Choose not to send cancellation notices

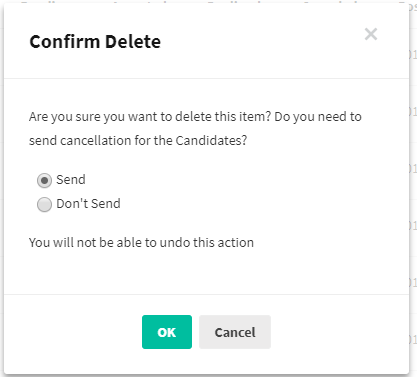click(x=44, y=204)
